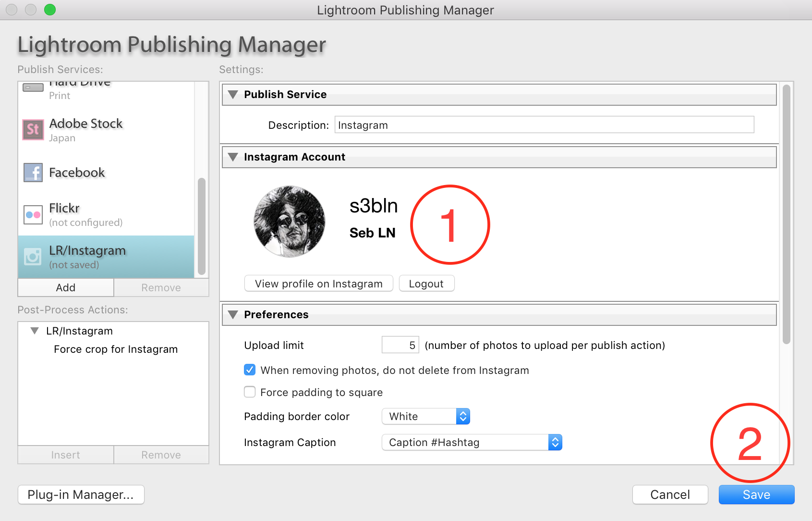
Task: Click the Settings panel scrollbar
Action: [x=786, y=214]
